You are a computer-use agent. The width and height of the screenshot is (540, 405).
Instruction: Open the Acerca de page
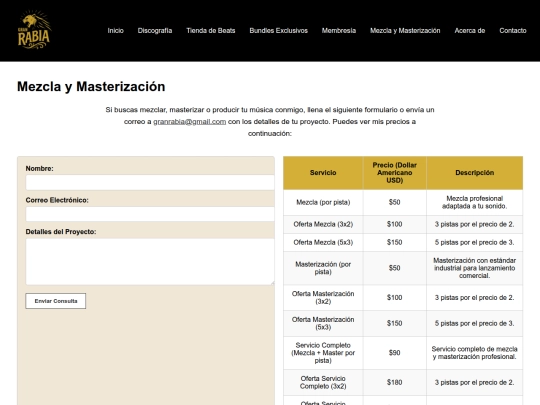(x=470, y=31)
